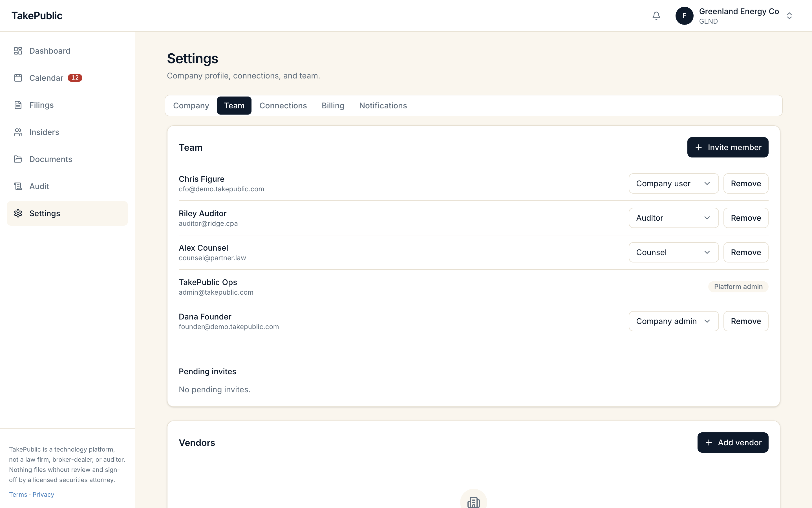Click the Filings document icon
Viewport: 812px width, 508px height.
pyautogui.click(x=18, y=105)
